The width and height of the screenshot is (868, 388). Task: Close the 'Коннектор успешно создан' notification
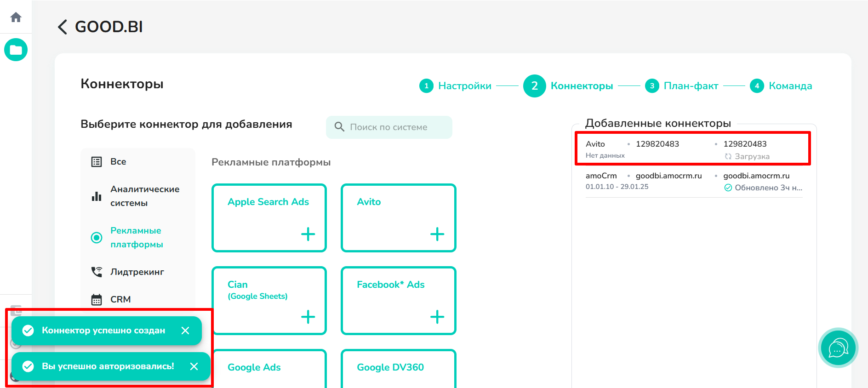(185, 331)
